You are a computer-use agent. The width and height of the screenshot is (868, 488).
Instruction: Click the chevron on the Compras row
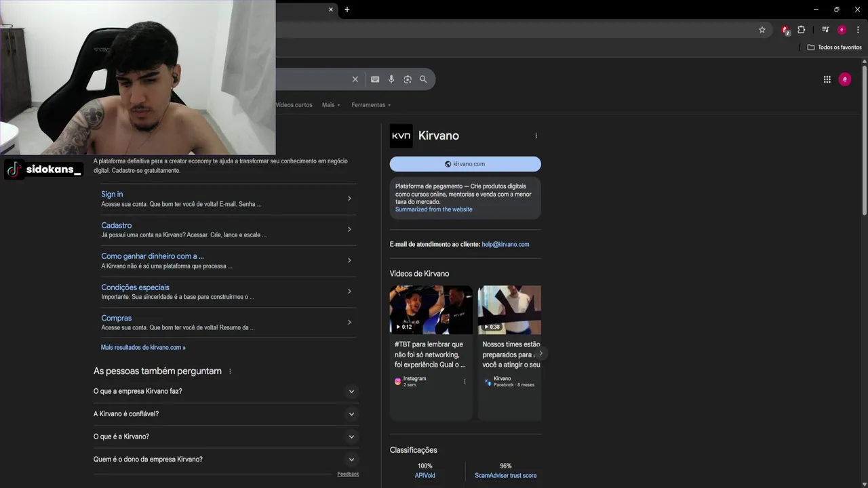coord(349,322)
